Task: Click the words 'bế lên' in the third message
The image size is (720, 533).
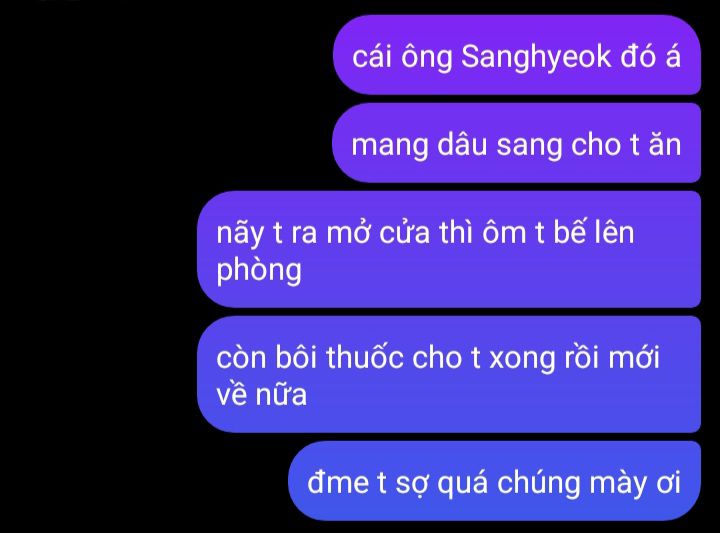Action: pos(593,232)
